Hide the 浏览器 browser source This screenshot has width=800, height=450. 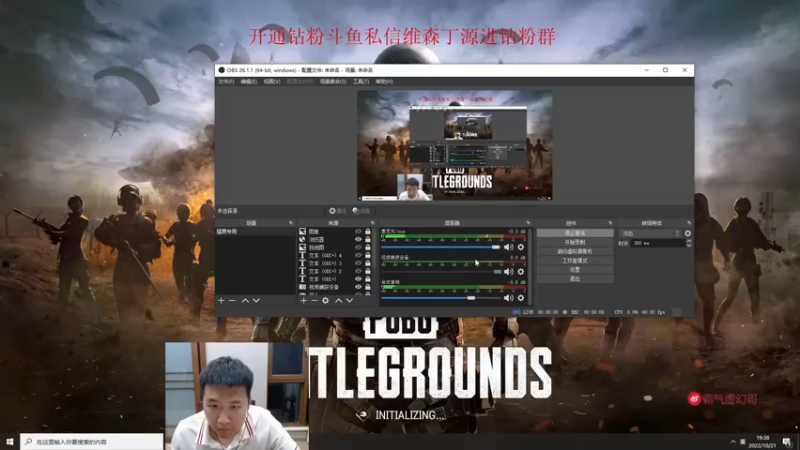(x=358, y=239)
